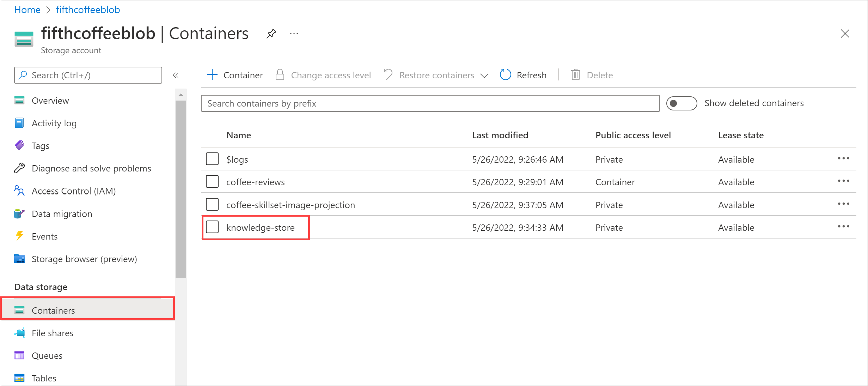The width and height of the screenshot is (868, 386).
Task: Click the fifthcoffeeblob breadcrumb link
Action: pos(88,9)
